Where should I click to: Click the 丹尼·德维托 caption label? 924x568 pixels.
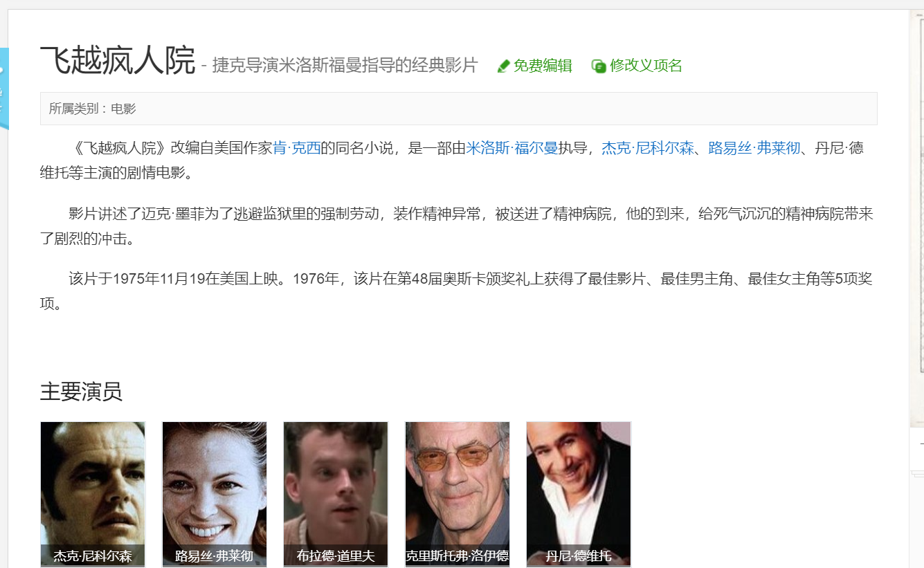pos(579,556)
